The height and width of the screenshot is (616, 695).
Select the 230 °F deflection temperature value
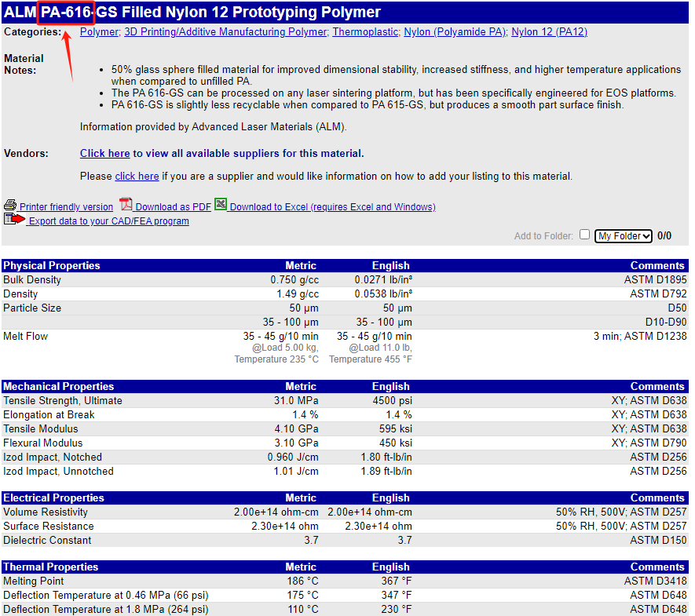coord(397,610)
